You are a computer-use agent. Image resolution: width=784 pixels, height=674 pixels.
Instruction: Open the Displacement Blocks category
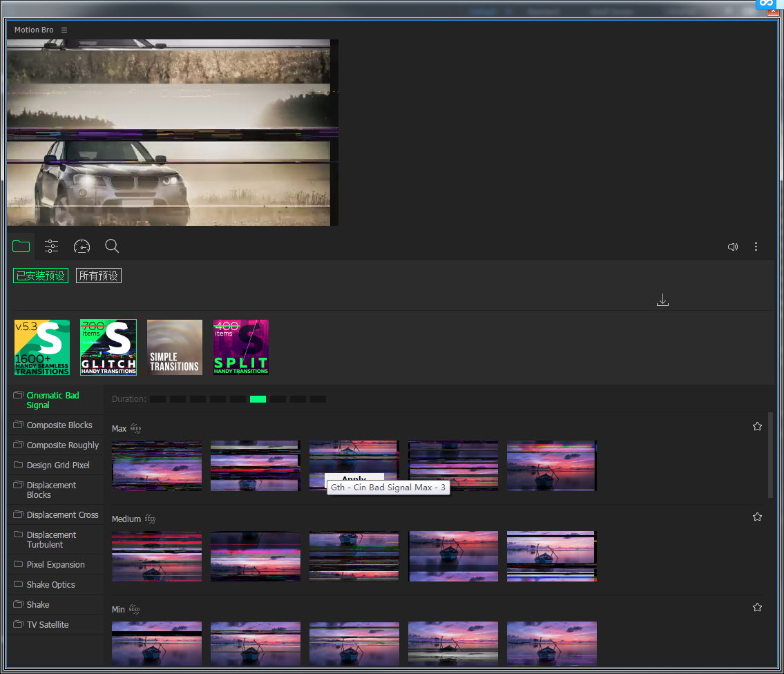point(56,490)
